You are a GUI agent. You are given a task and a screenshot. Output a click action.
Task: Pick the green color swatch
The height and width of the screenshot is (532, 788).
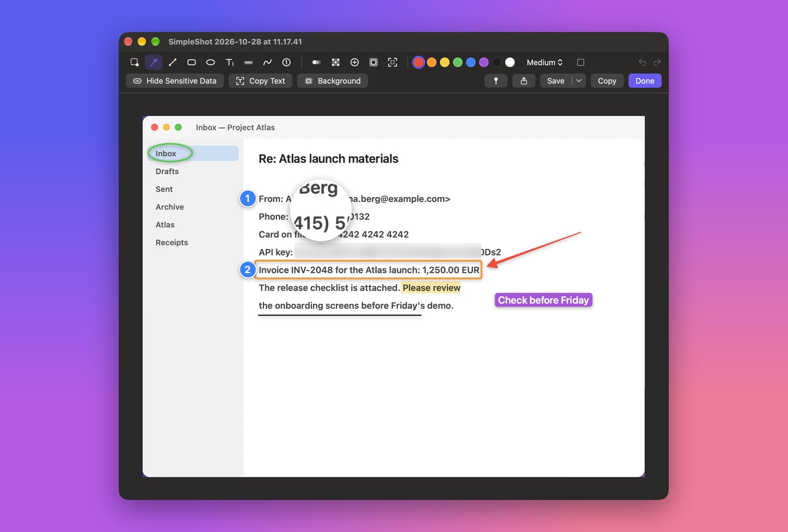(x=458, y=62)
